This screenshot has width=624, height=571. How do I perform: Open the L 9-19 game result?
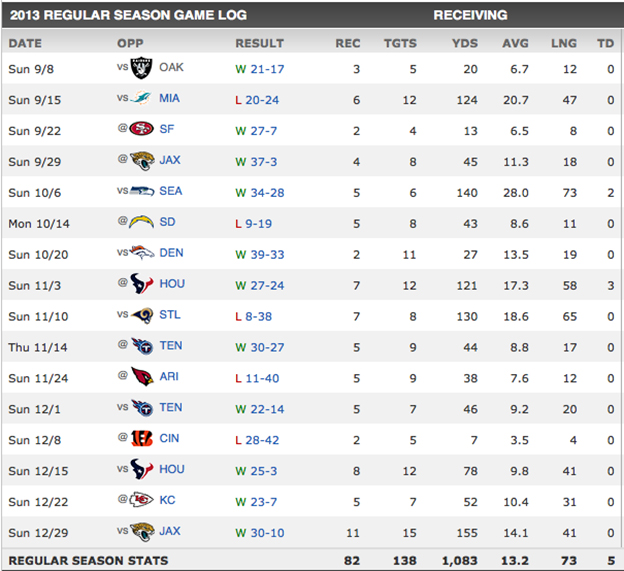(254, 224)
